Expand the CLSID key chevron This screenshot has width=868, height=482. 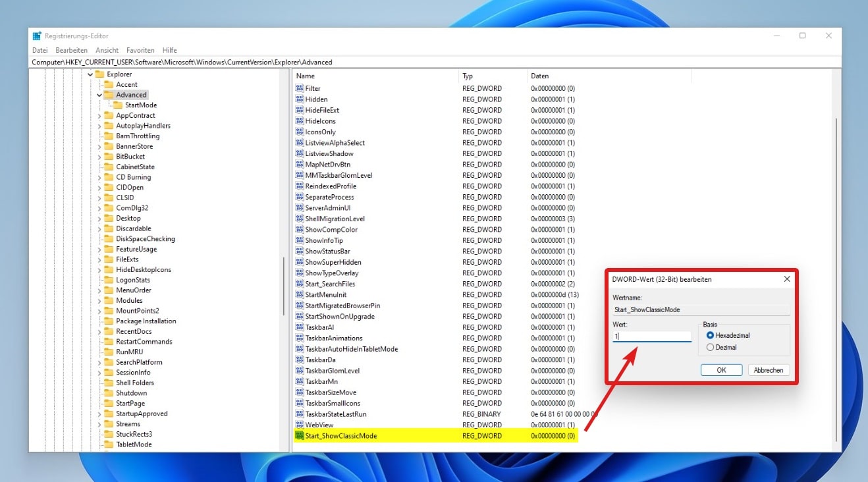tap(99, 198)
